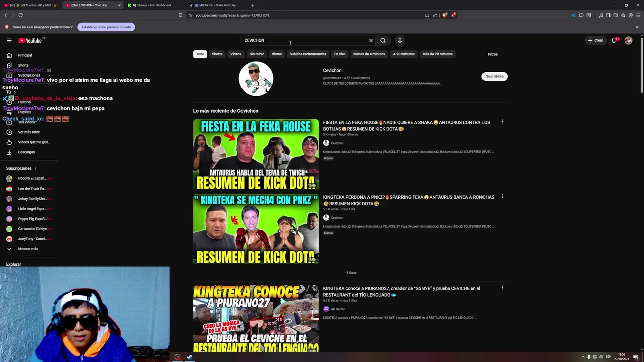Open the Brave media music-note control

point(601,15)
